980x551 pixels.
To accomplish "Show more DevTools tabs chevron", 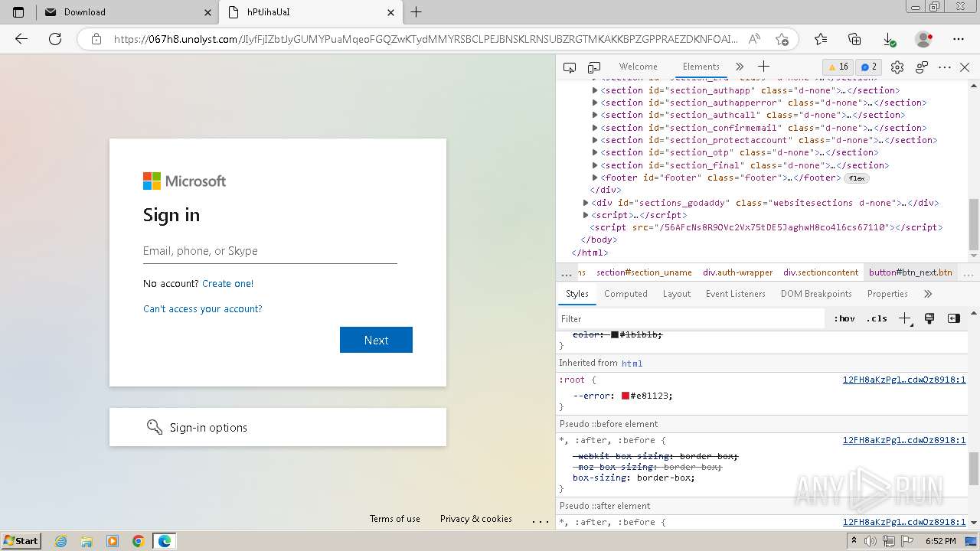I will click(740, 67).
